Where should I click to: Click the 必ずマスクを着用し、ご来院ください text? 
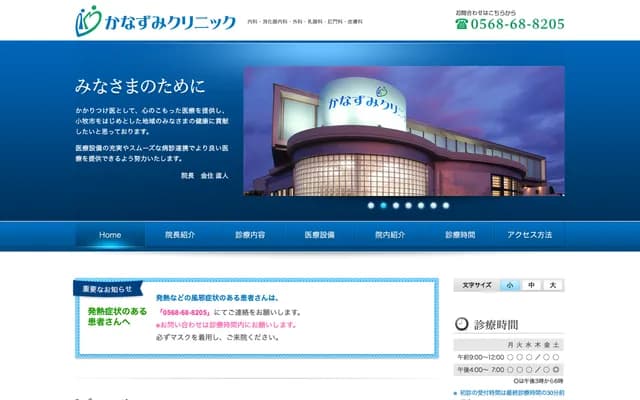[218, 338]
